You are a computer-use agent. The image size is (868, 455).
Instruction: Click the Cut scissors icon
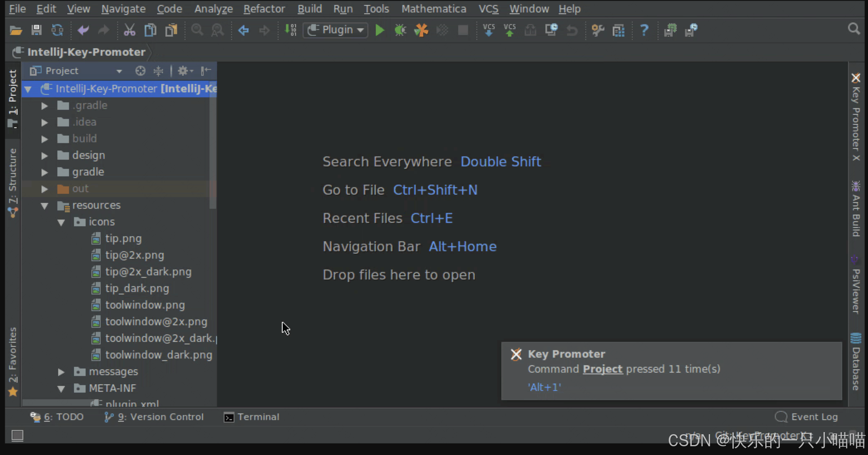click(129, 30)
